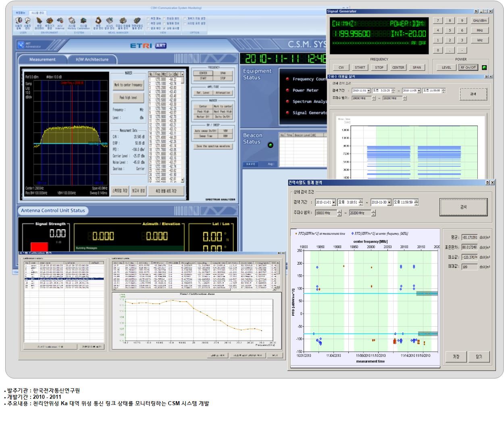Toggle first checkbox in VIEW group's right column
Image resolution: width=504 pixels, height=433 pixels.
coord(165,19)
